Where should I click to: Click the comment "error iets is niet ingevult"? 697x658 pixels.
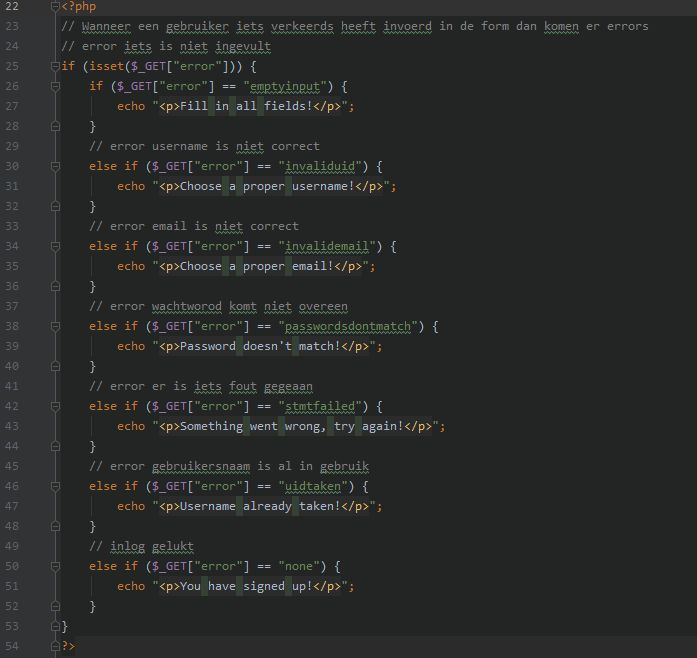click(x=166, y=47)
